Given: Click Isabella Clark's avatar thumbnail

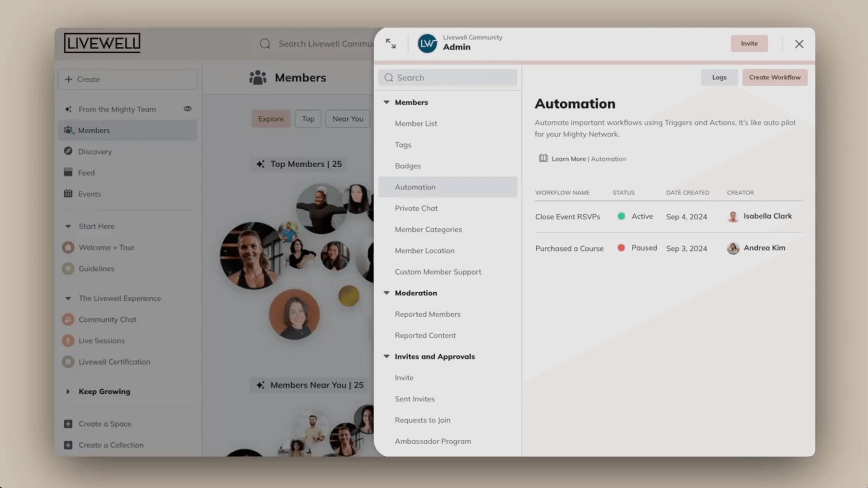Looking at the screenshot, I should (733, 216).
